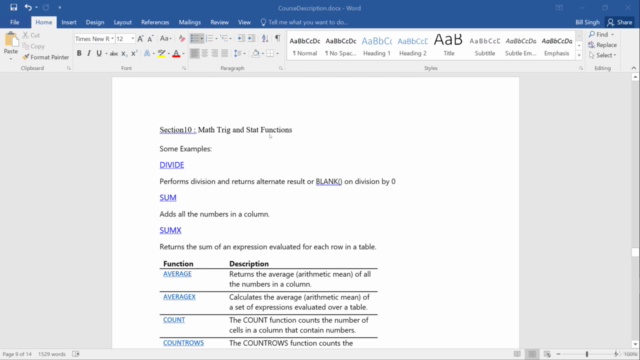Open the Customize Quick Access Toolbar dropdown

pyautogui.click(x=60, y=7)
